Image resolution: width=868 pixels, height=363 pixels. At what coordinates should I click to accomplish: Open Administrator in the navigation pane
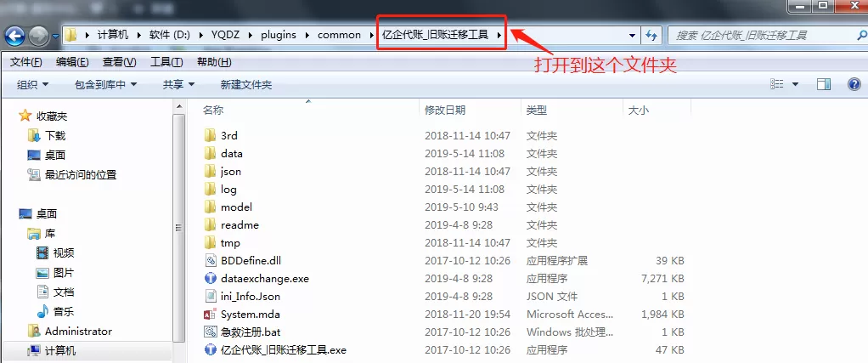tap(78, 332)
